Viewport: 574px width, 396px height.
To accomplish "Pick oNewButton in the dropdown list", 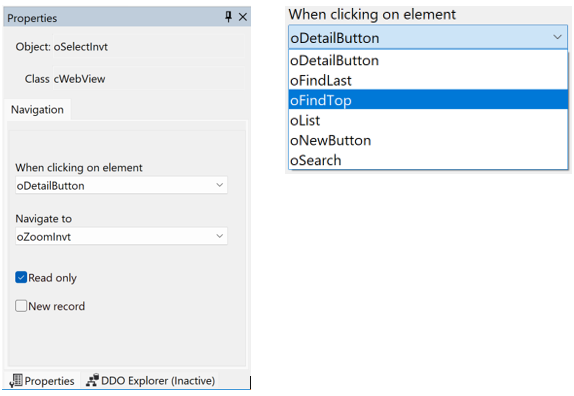I will pyautogui.click(x=428, y=140).
